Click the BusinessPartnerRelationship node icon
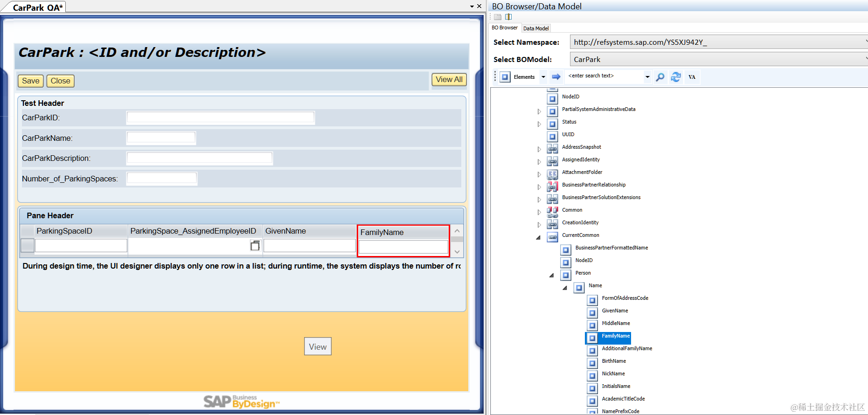Image resolution: width=868 pixels, height=415 pixels. 553,187
